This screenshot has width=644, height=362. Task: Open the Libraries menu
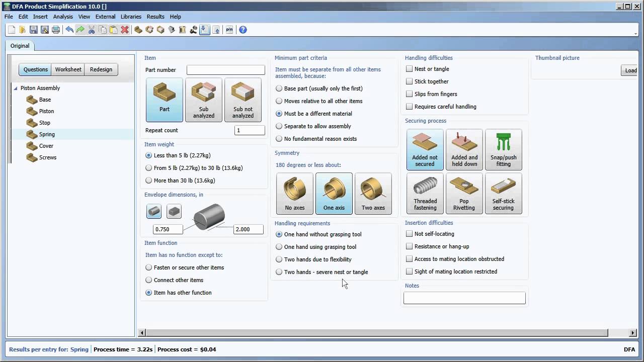(x=131, y=17)
